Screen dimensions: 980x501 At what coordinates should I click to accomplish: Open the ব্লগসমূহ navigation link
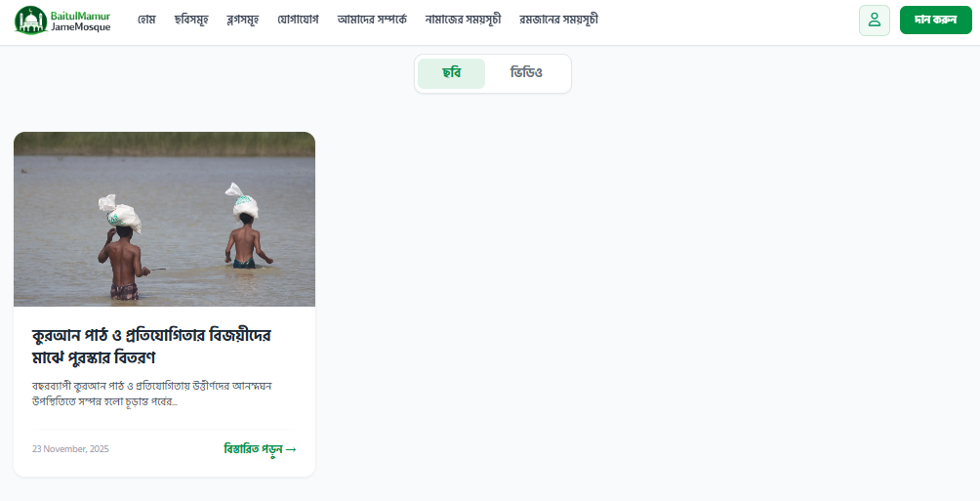coord(242,20)
